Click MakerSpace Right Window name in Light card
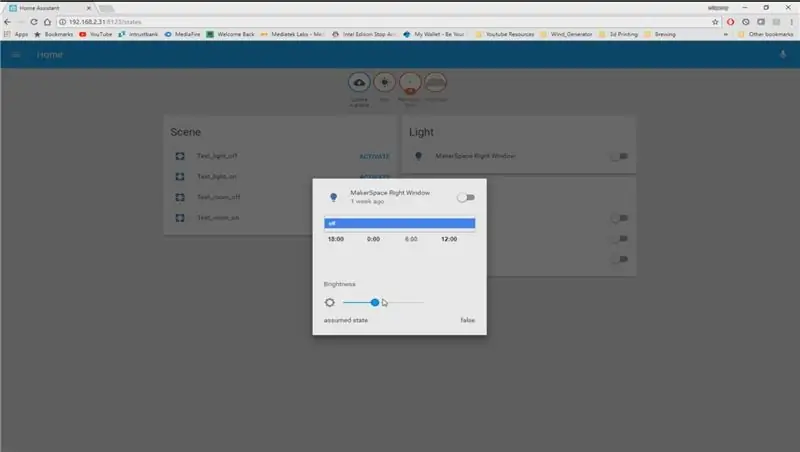Screen dimensions: 800x452 [475, 156]
